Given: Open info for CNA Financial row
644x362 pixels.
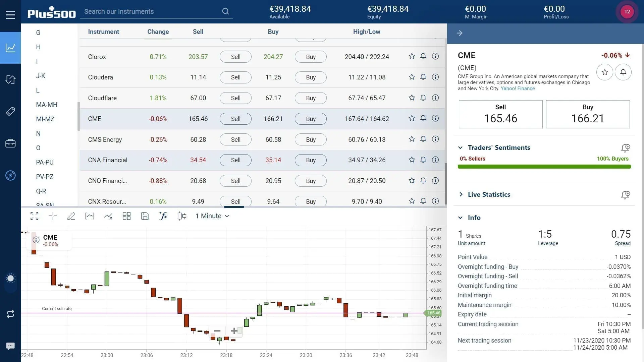Looking at the screenshot, I should pyautogui.click(x=435, y=160).
